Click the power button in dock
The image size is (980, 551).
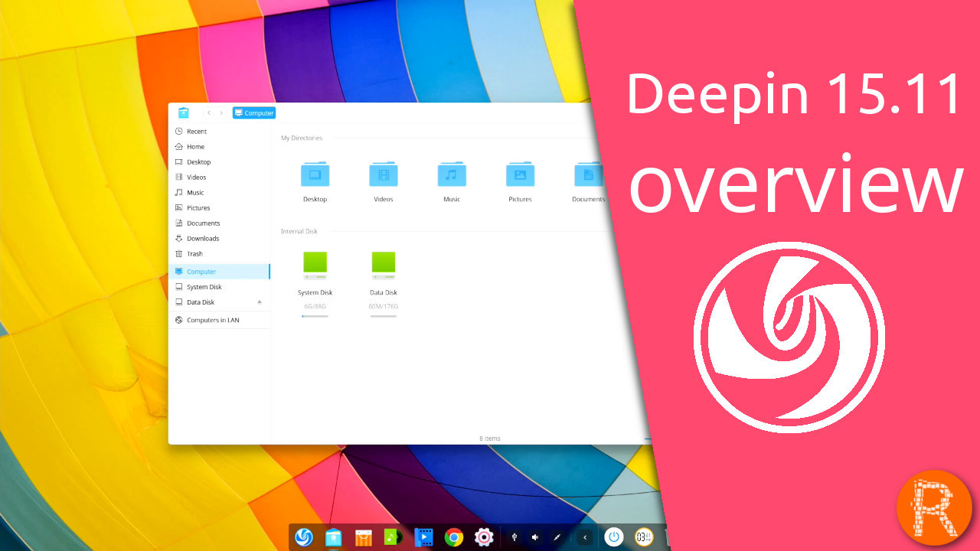(613, 537)
